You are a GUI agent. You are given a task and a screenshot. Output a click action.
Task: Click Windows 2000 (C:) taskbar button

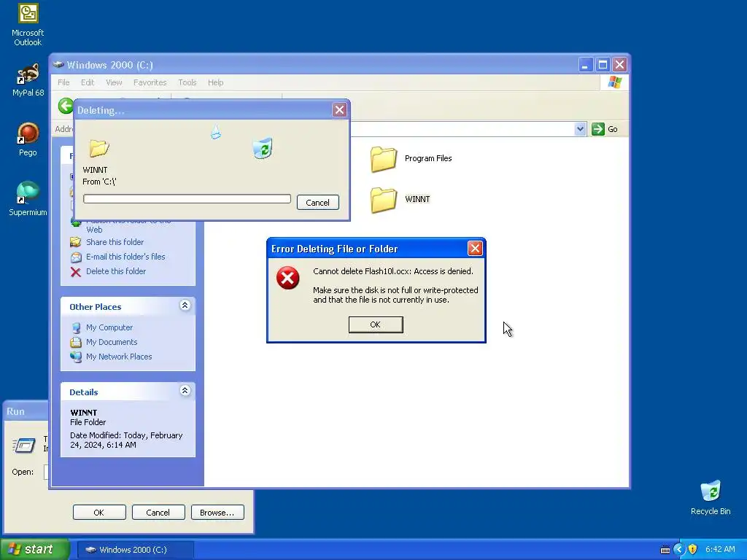(x=135, y=550)
